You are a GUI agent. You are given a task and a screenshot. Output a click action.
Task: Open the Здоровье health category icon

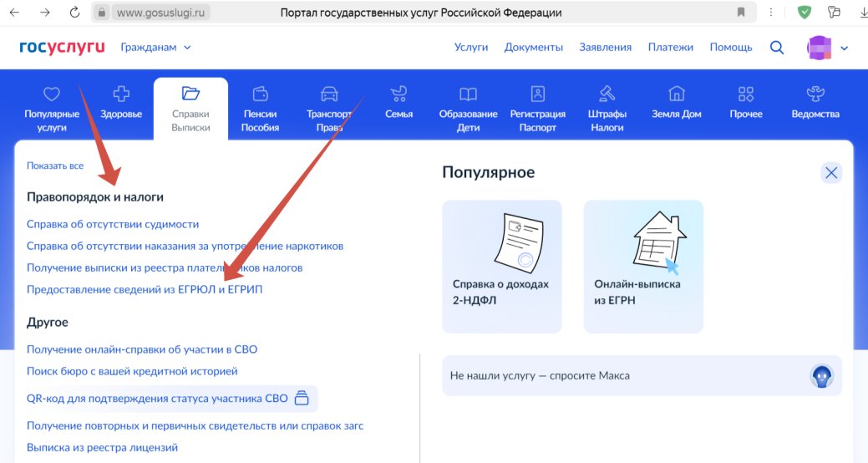tap(121, 94)
